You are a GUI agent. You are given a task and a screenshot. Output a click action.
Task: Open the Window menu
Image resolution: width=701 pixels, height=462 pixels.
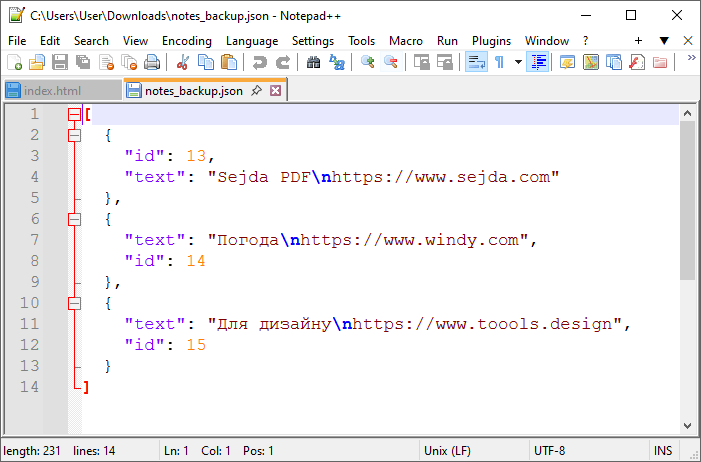547,41
